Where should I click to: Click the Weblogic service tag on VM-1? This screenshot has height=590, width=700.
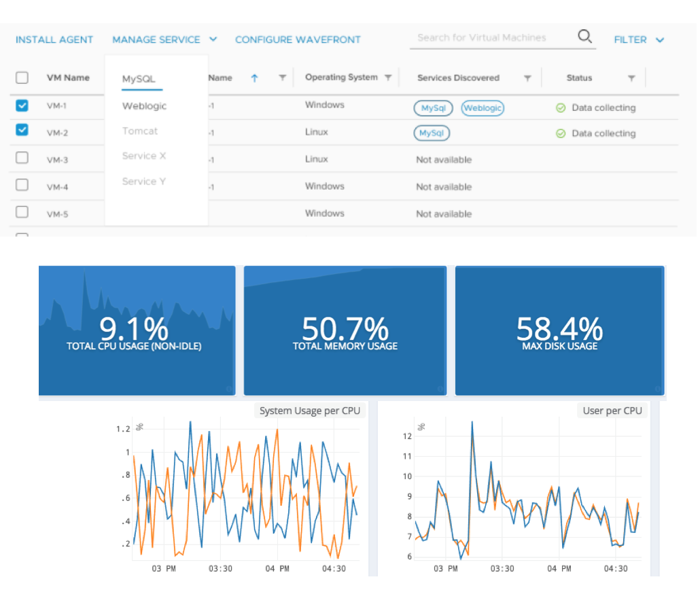(483, 108)
